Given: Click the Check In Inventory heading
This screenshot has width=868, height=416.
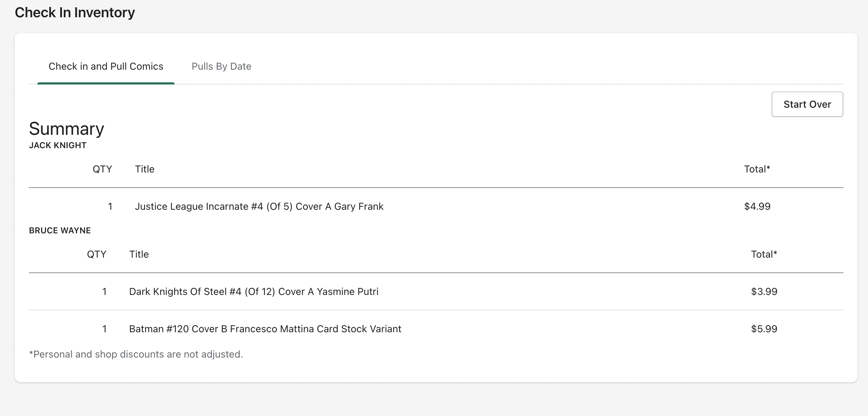Looking at the screenshot, I should [x=75, y=13].
